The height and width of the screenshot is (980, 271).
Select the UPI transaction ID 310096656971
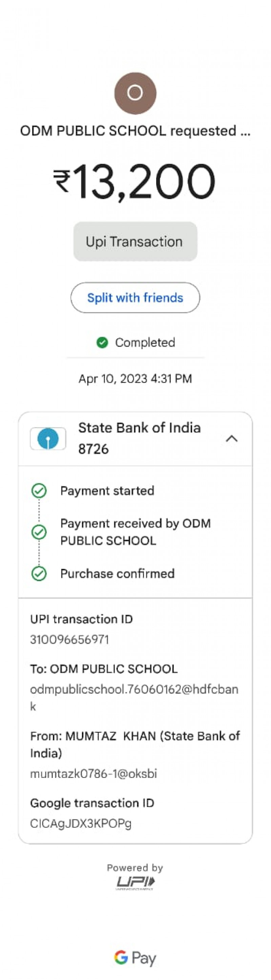[x=70, y=639]
